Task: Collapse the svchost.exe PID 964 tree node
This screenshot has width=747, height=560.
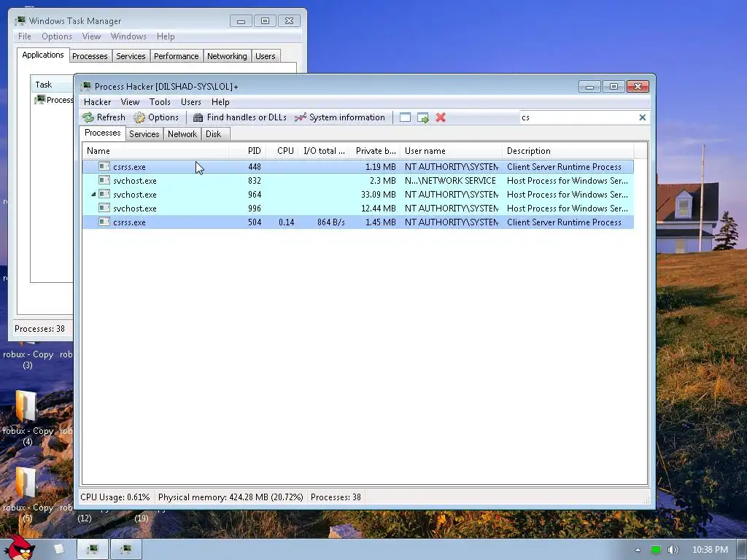Action: [x=93, y=194]
